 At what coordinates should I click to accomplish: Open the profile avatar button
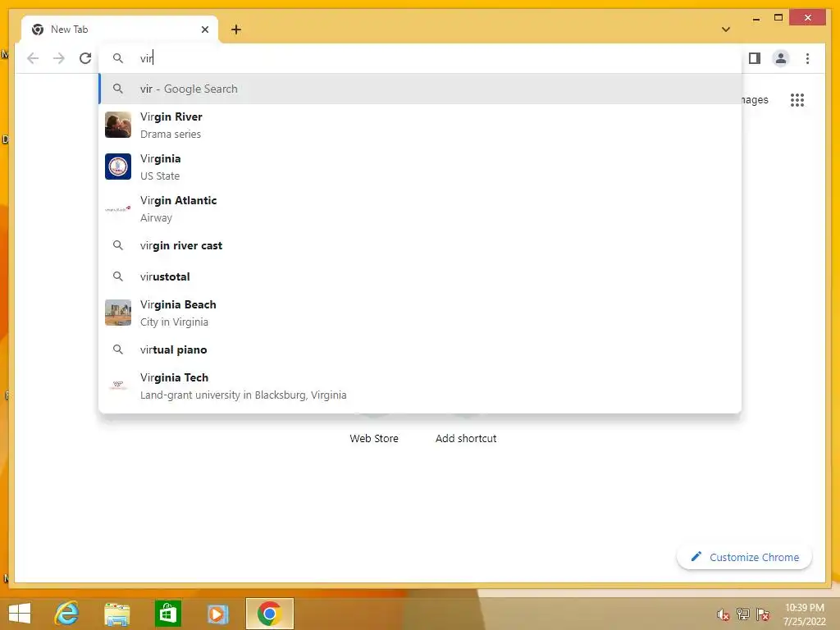(x=781, y=58)
